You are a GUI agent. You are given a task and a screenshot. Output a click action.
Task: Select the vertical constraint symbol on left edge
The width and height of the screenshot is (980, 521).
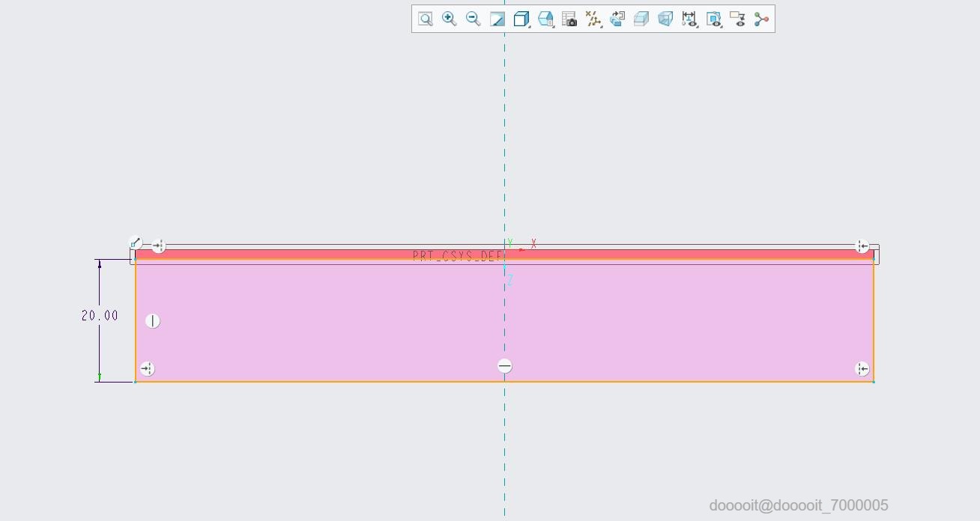[x=152, y=321]
